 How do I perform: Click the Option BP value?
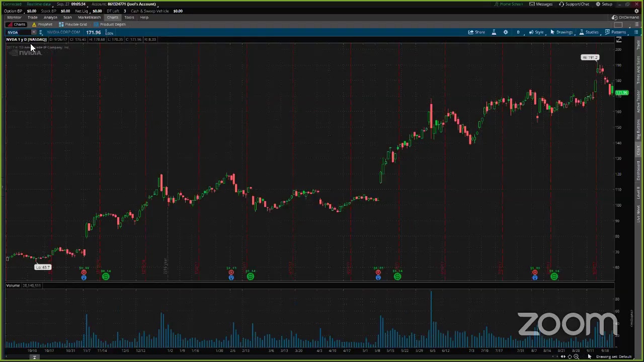31,11
